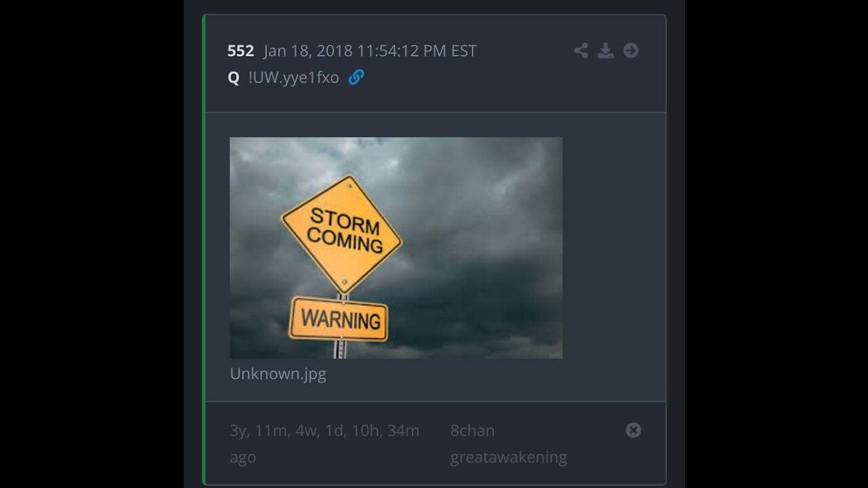The image size is (868, 488).
Task: Click the green bar on post edge
Action: tap(203, 249)
